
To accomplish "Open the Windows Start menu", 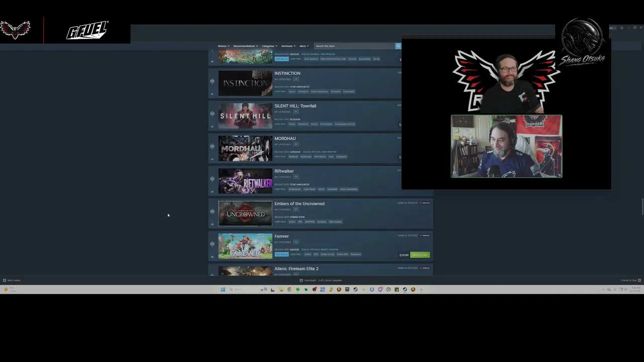I will (222, 290).
